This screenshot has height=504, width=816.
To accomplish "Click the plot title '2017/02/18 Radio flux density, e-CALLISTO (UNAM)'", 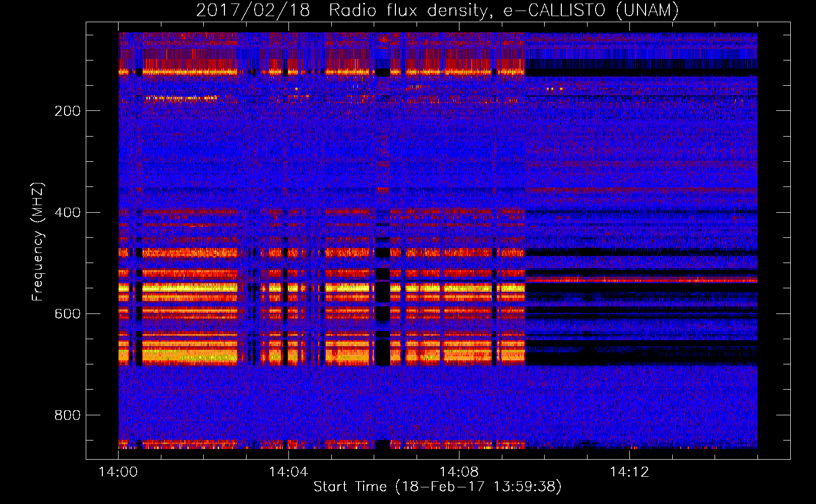I will 437,10.
